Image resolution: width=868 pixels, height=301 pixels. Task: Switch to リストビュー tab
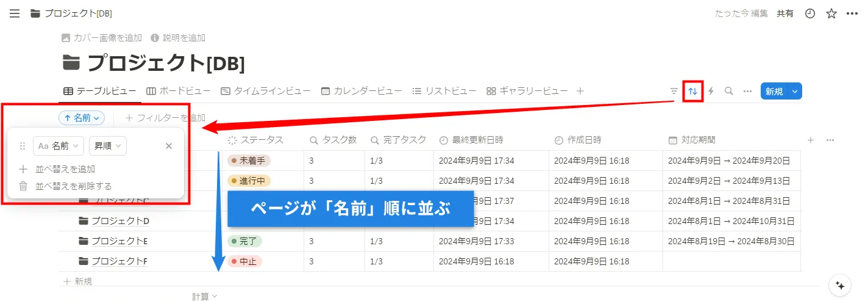pyautogui.click(x=444, y=91)
